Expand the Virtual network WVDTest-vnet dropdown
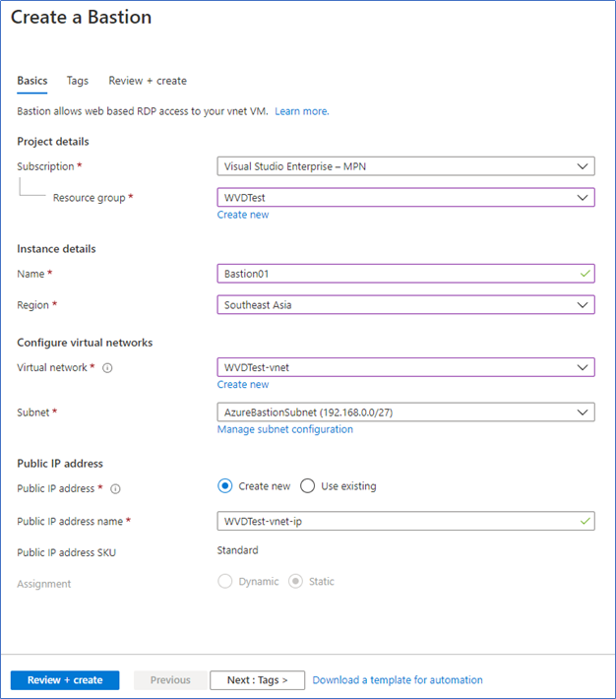This screenshot has width=616, height=699. tap(405, 367)
